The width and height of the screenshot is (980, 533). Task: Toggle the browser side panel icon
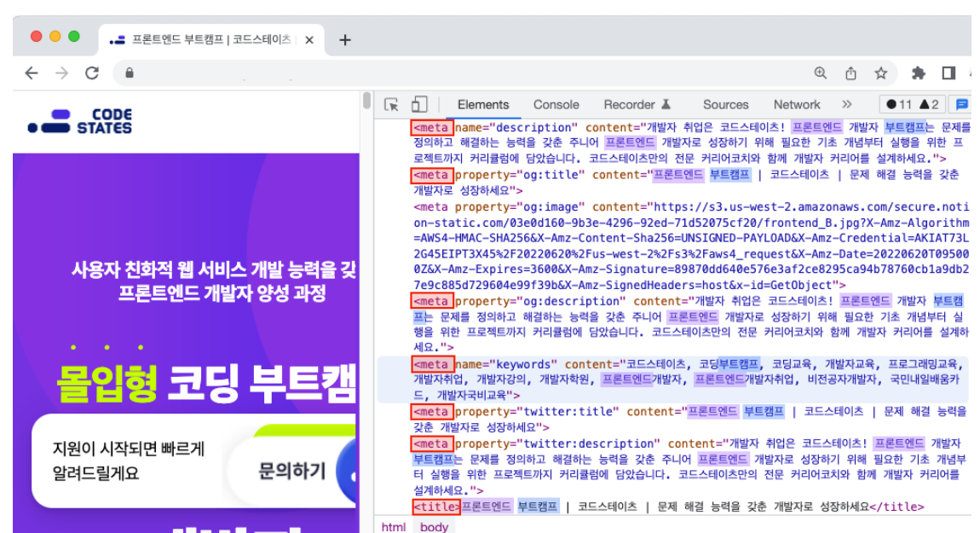[x=948, y=73]
